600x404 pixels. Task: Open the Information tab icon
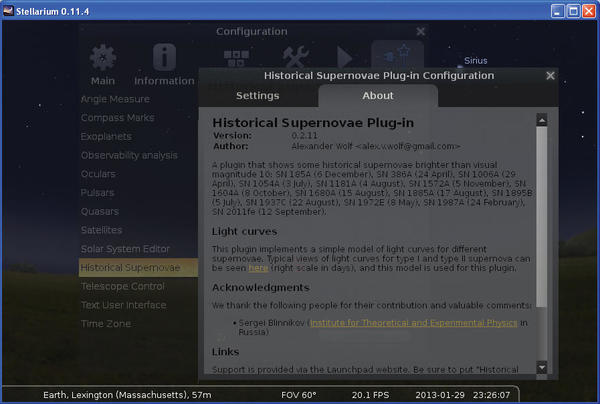[x=165, y=57]
